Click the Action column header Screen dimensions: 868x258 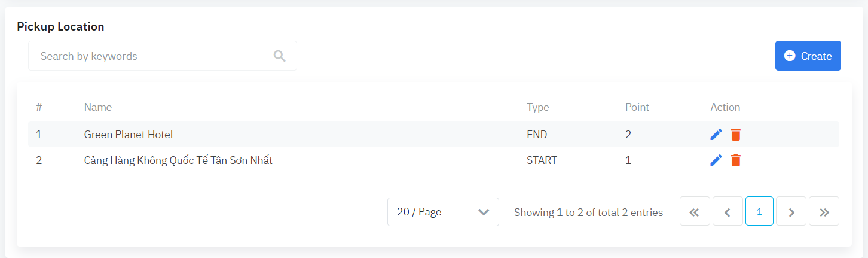[725, 107]
